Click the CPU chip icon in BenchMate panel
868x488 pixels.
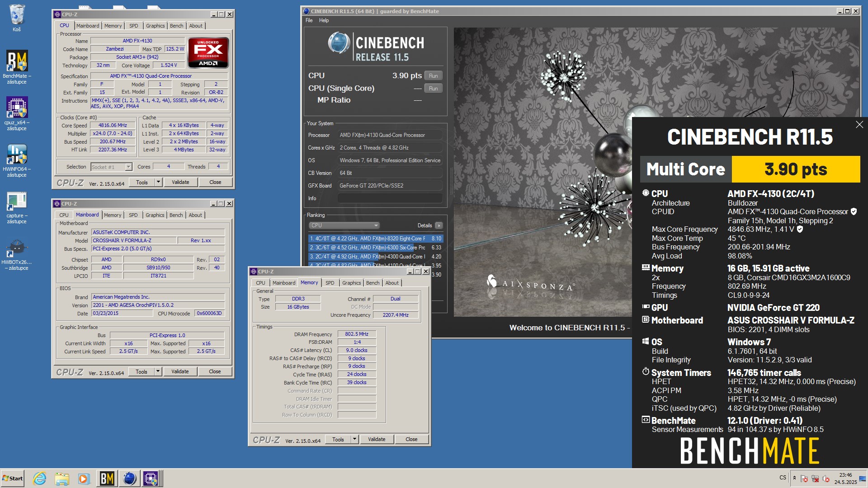pyautogui.click(x=646, y=193)
